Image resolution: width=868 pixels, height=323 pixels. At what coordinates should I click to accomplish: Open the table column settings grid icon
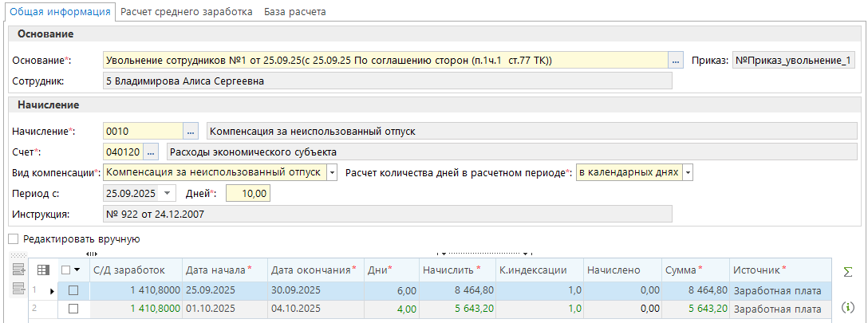pos(43,270)
